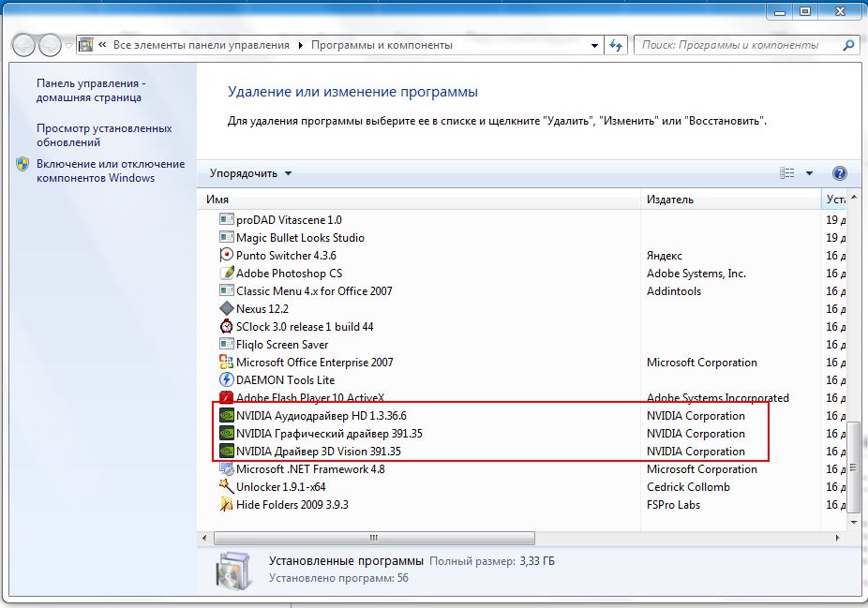Screen dimensions: 868x608
Task: Click the Nexus 12.2 diamond icon
Action: coord(227,309)
